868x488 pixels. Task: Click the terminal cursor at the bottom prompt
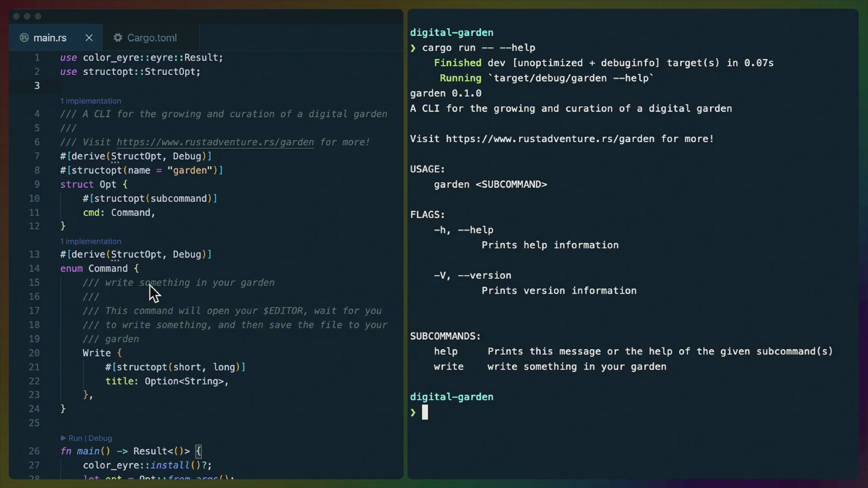click(x=425, y=412)
